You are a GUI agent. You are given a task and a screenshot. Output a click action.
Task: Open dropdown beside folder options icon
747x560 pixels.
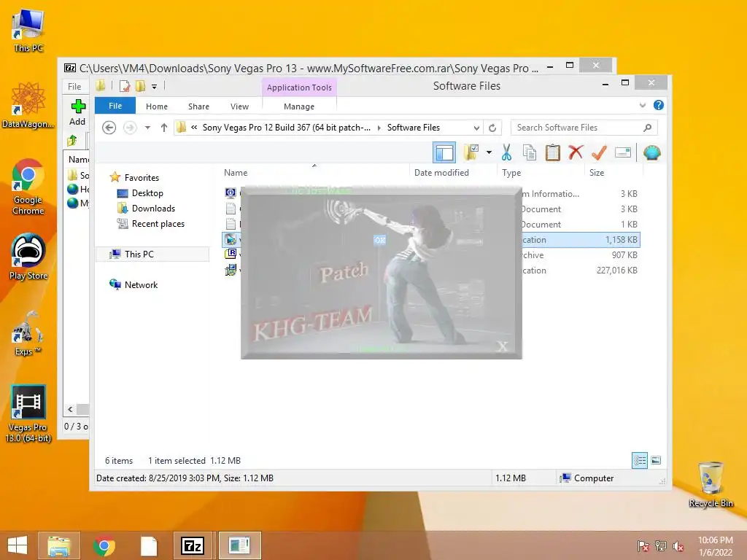tap(489, 153)
